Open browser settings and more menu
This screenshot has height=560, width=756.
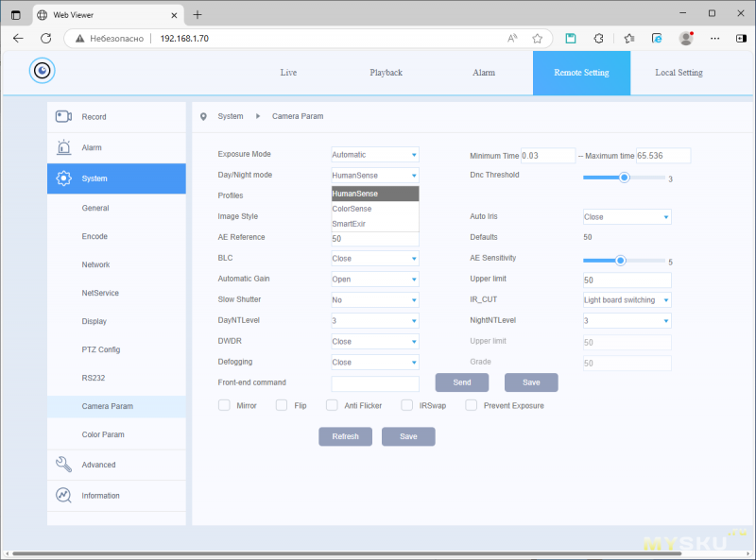pos(715,38)
